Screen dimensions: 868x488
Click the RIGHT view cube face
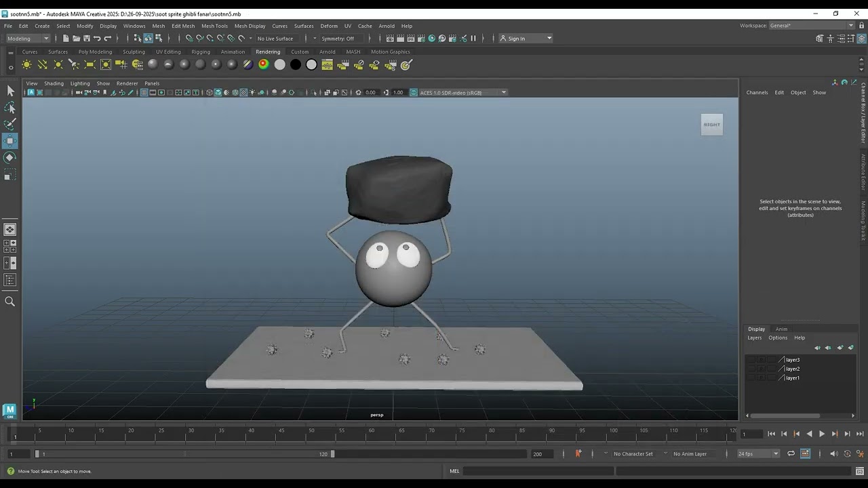[712, 125]
